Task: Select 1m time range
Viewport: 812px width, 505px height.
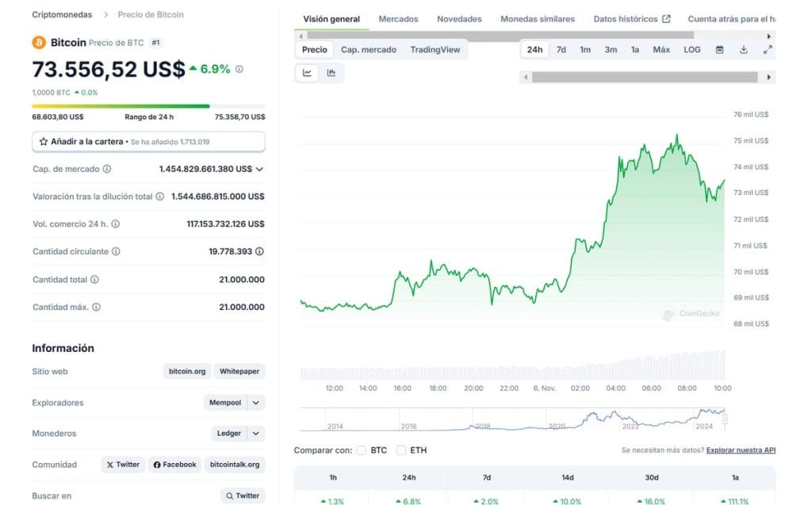Action: tap(585, 50)
